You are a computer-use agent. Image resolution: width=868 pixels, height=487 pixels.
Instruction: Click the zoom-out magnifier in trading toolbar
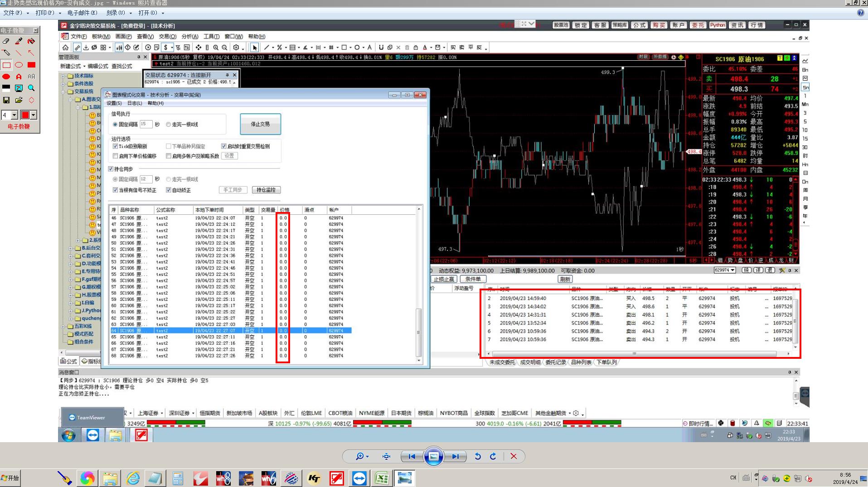point(224,48)
